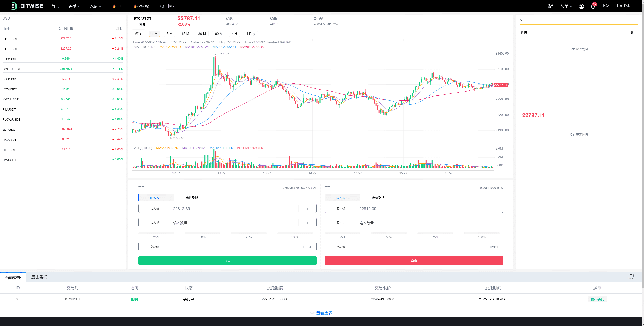Click the red 卖出 sell button

point(414,261)
